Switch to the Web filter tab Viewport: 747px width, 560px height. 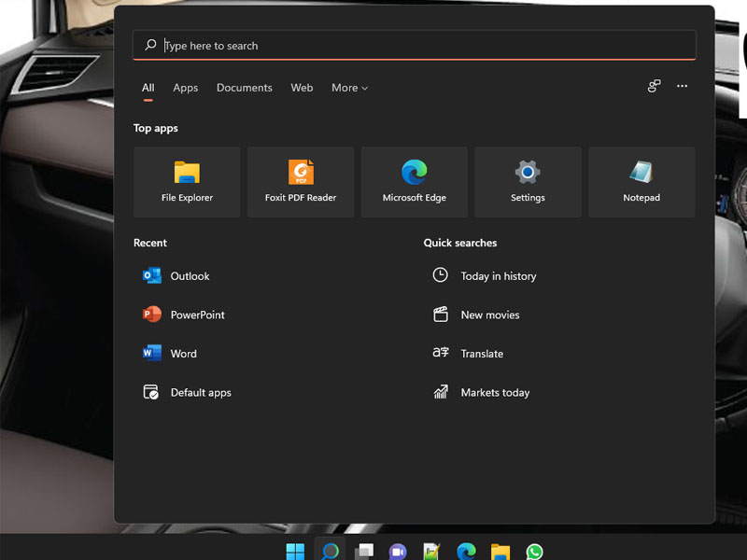(302, 88)
